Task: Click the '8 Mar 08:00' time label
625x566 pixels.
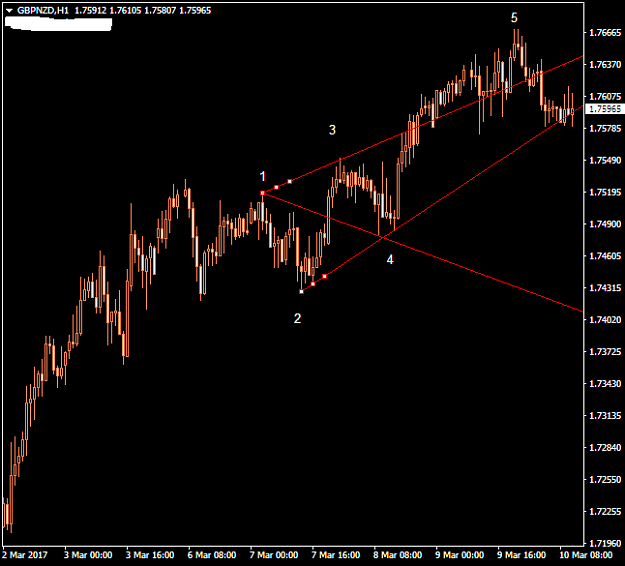Action: (x=397, y=555)
